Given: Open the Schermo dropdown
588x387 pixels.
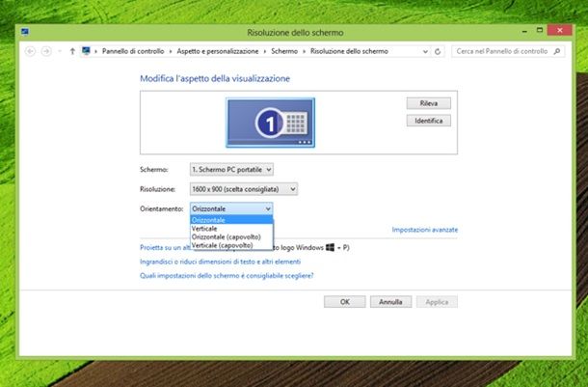Looking at the screenshot, I should (x=231, y=170).
